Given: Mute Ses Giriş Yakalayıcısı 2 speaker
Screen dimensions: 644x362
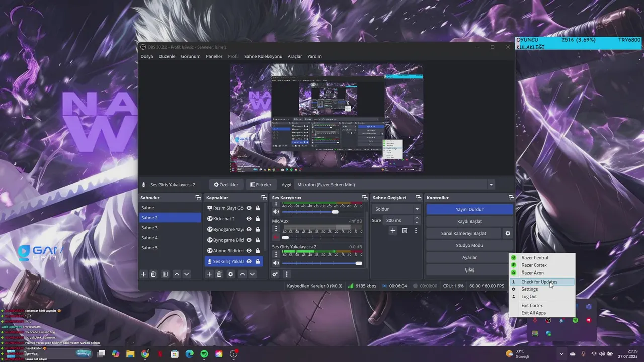Looking at the screenshot, I should (276, 263).
